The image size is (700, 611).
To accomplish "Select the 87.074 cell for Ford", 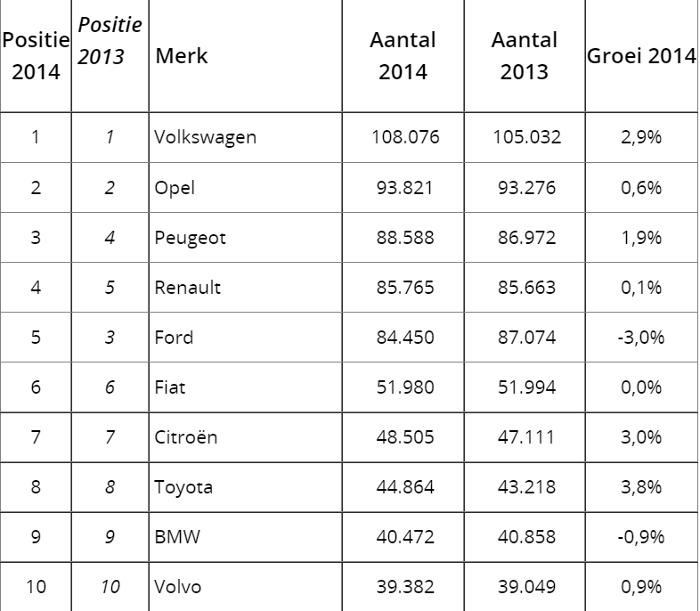I will point(527,338).
